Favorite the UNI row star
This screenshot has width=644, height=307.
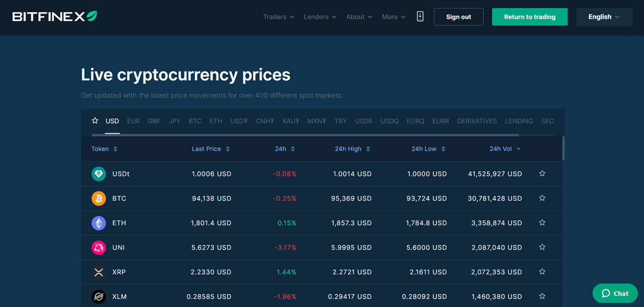point(542,247)
